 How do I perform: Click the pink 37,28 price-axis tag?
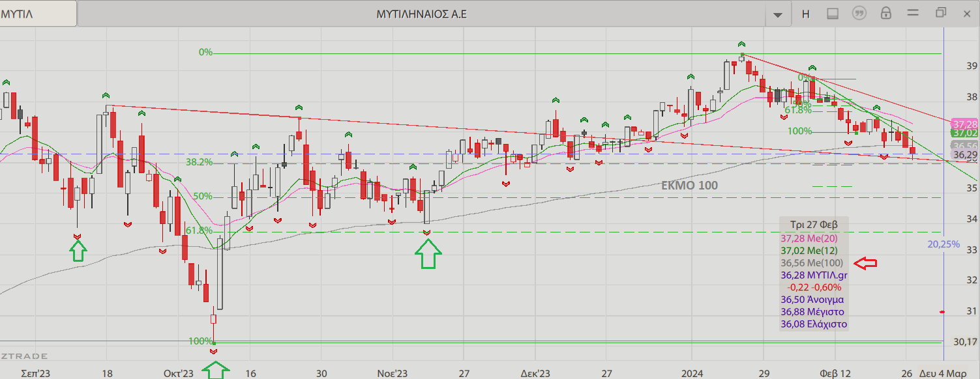pyautogui.click(x=965, y=124)
